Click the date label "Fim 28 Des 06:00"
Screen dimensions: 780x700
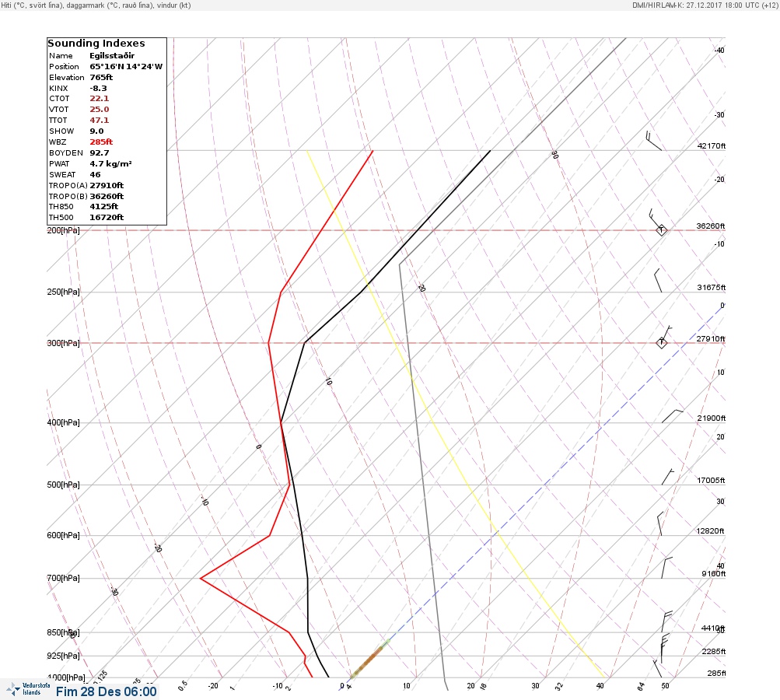click(x=106, y=691)
